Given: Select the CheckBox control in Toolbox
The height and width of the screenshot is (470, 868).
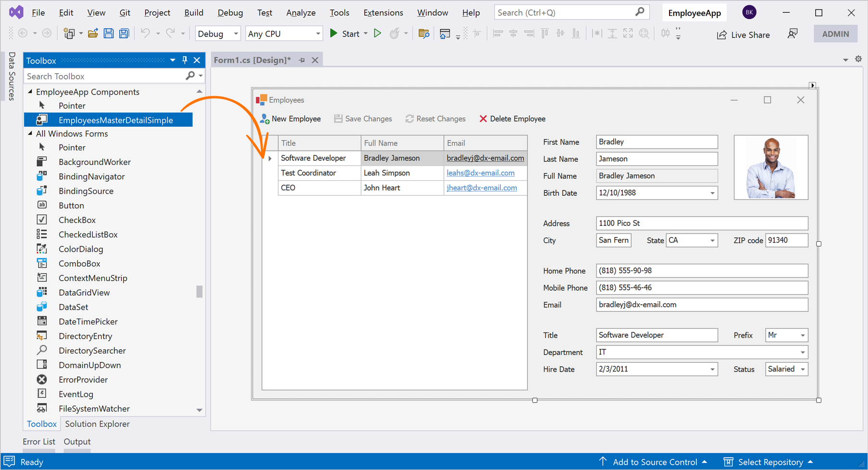Looking at the screenshot, I should coord(77,220).
